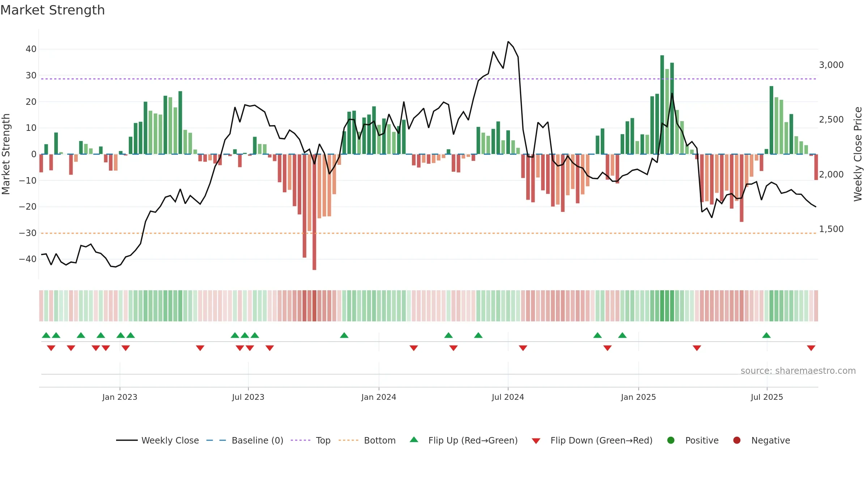Image resolution: width=868 pixels, height=488 pixels.
Task: Click the blue dashed Baseline legend sample
Action: tap(216, 440)
